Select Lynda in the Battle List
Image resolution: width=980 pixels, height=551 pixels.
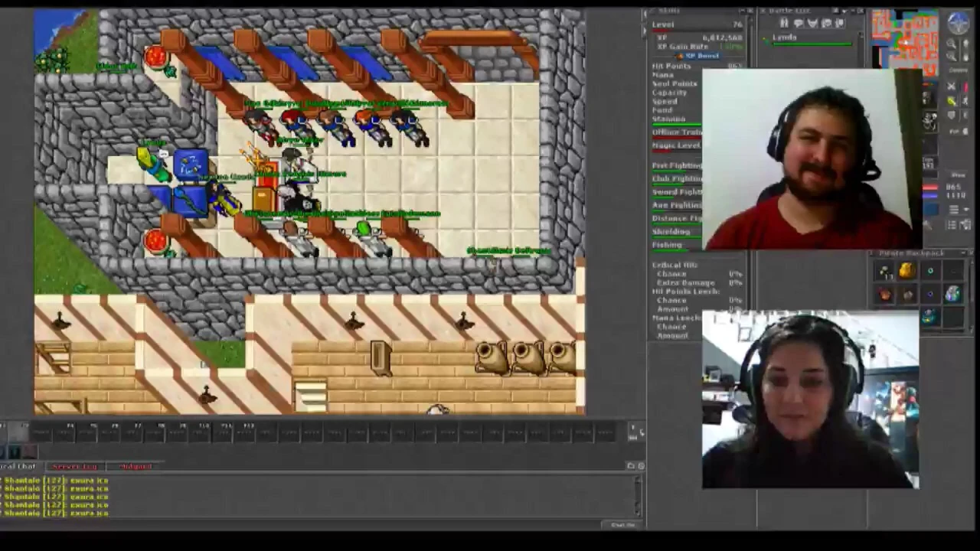tap(808, 39)
